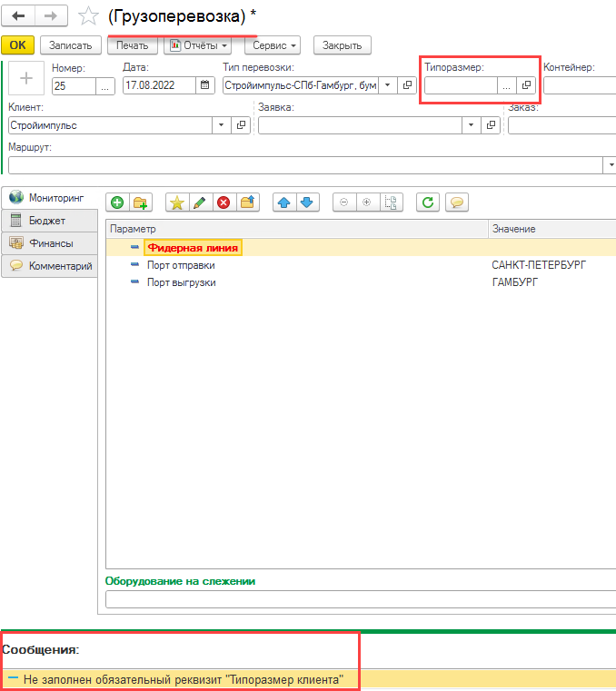Viewport: 616px width, 691px height.
Task: Toggle the hierarchical list view icon
Action: pos(391,202)
